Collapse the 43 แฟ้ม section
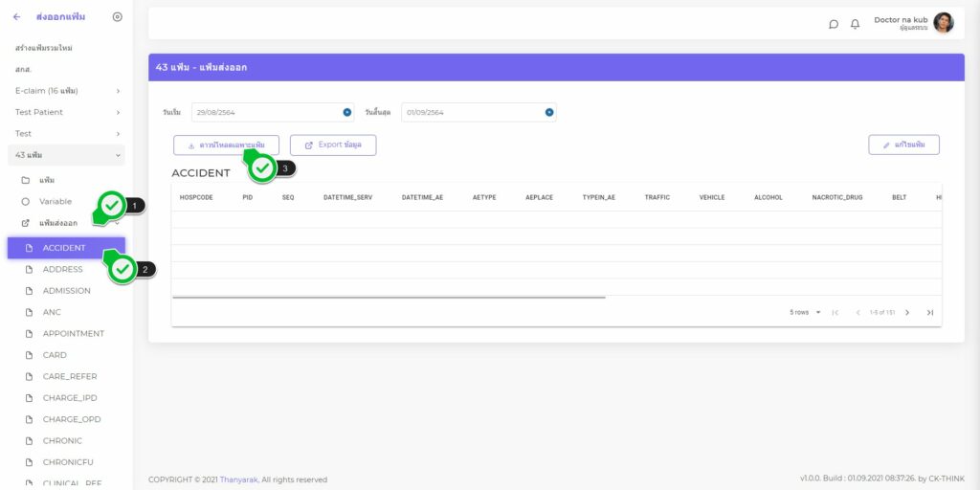Screen dimensions: 980x490 click(x=118, y=155)
